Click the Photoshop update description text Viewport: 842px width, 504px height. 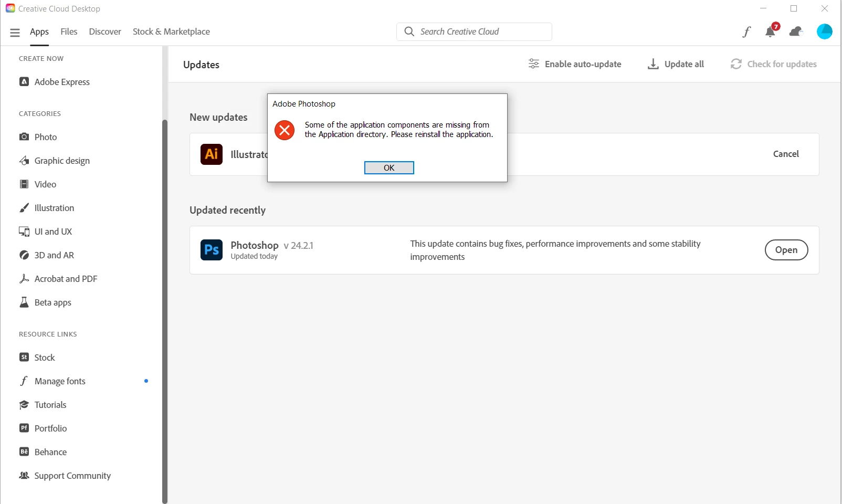(555, 250)
